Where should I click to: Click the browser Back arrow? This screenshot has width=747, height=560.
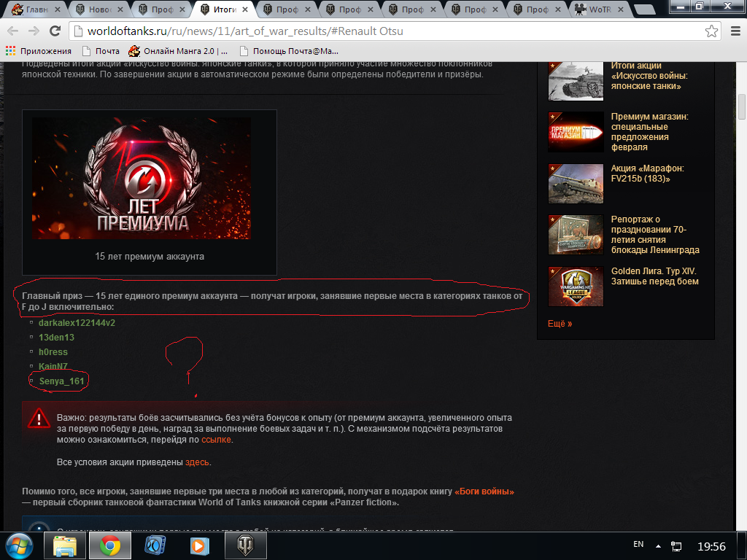[13, 31]
